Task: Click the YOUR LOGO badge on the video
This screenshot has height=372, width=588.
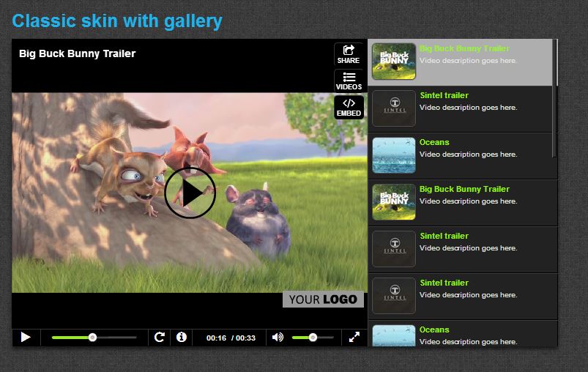Action: tap(323, 300)
